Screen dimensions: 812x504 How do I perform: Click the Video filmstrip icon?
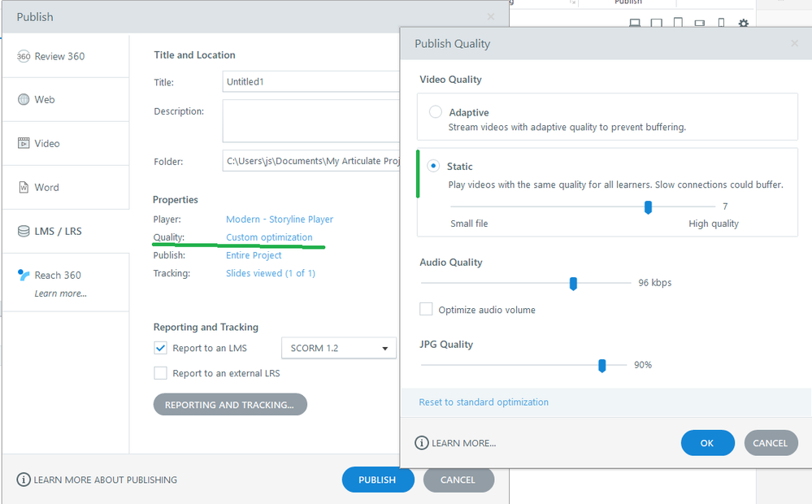(x=24, y=143)
